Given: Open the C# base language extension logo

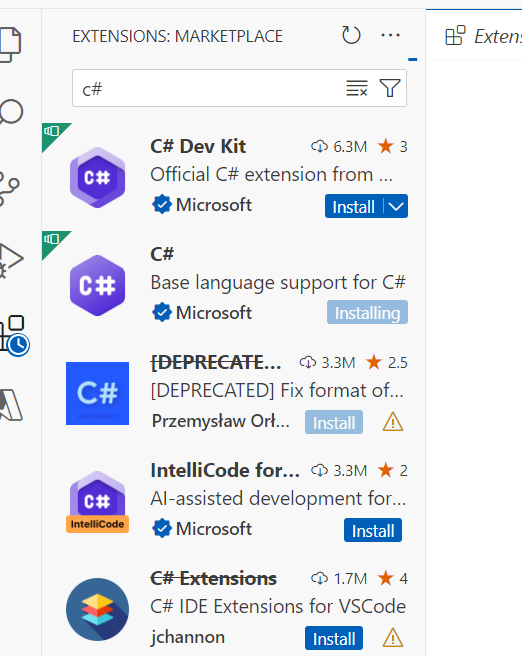Looking at the screenshot, I should [x=97, y=285].
